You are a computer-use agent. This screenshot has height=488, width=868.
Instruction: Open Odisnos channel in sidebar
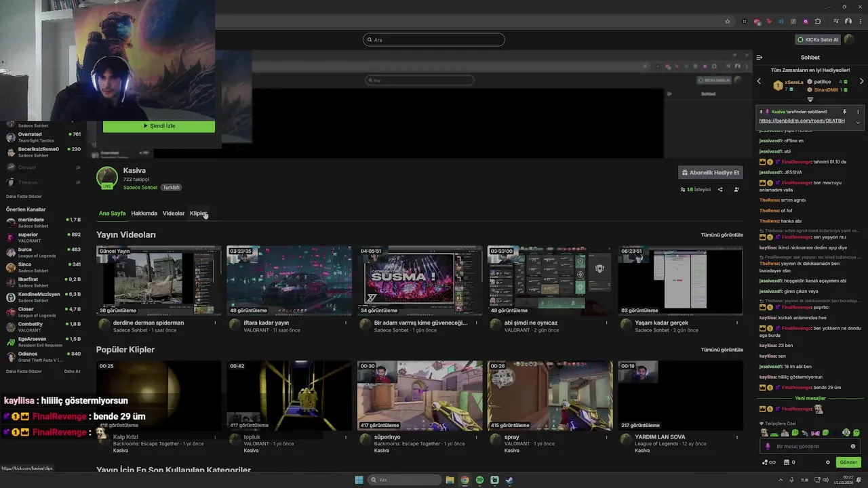[x=42, y=357]
